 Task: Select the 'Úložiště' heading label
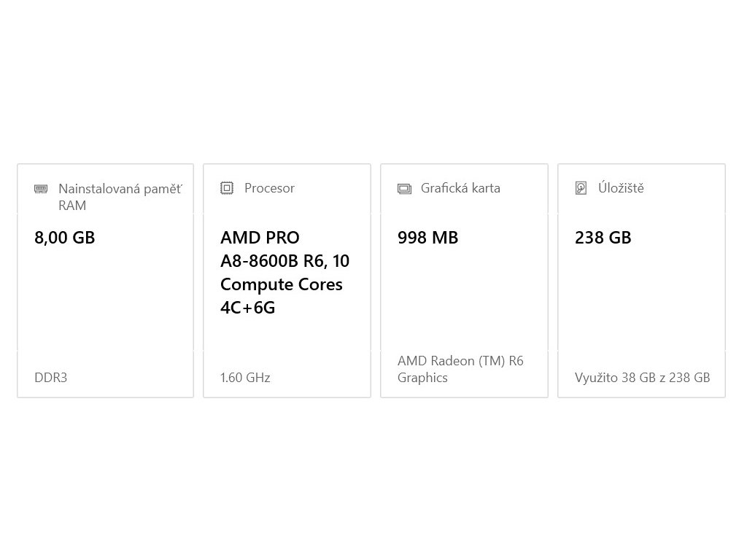pyautogui.click(x=621, y=188)
